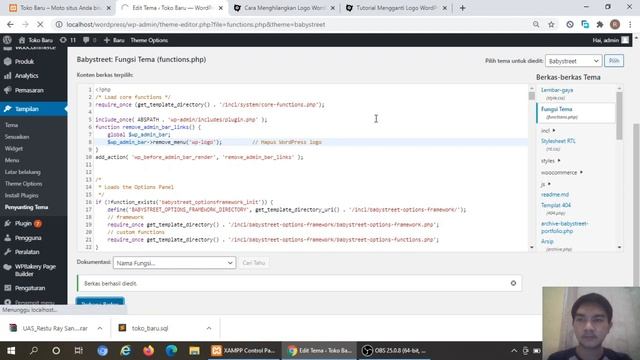Open a new browser tab
Viewport: 640px width, 360px height.
click(462, 8)
